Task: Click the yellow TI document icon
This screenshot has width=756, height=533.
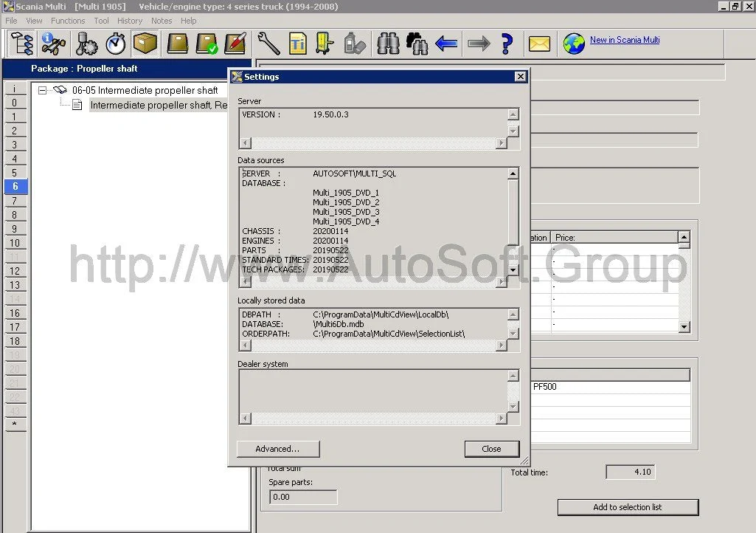Action: coord(297,44)
